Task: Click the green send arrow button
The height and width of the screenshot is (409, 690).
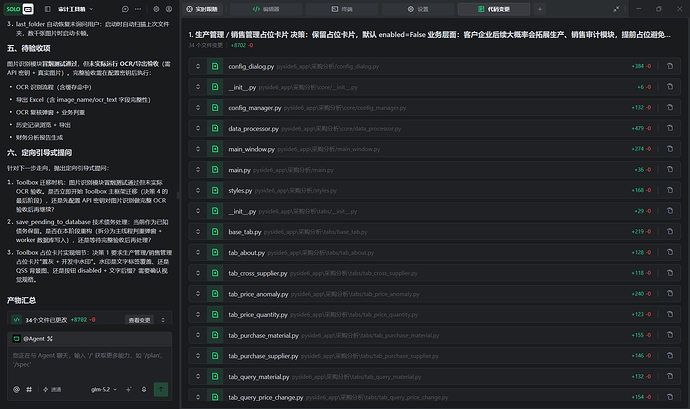Action: click(x=161, y=389)
